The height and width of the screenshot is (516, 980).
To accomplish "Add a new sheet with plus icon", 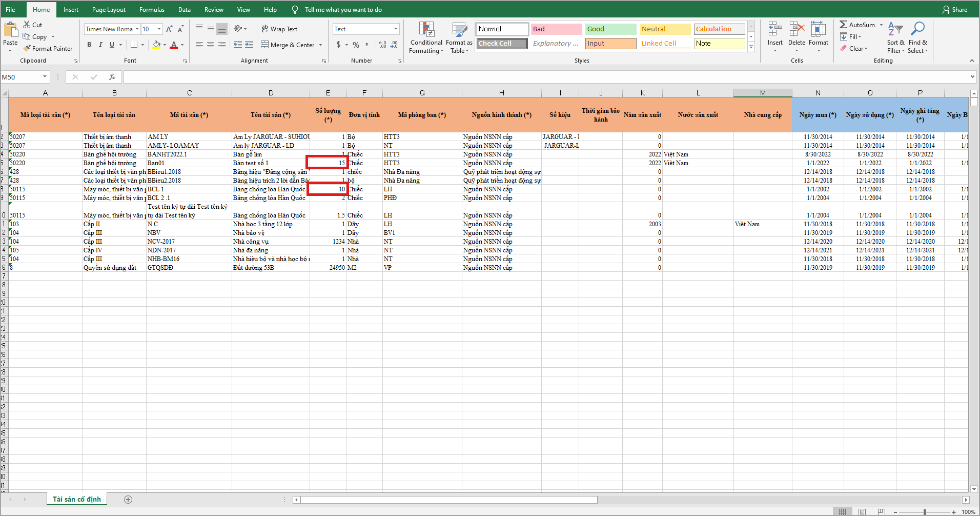I will tap(128, 500).
